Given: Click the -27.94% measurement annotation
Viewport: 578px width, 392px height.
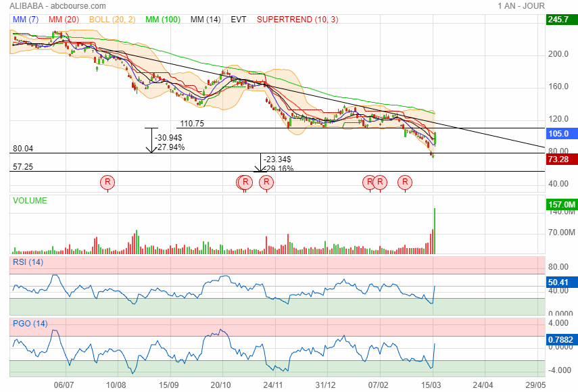Looking at the screenshot, I should 170,147.
